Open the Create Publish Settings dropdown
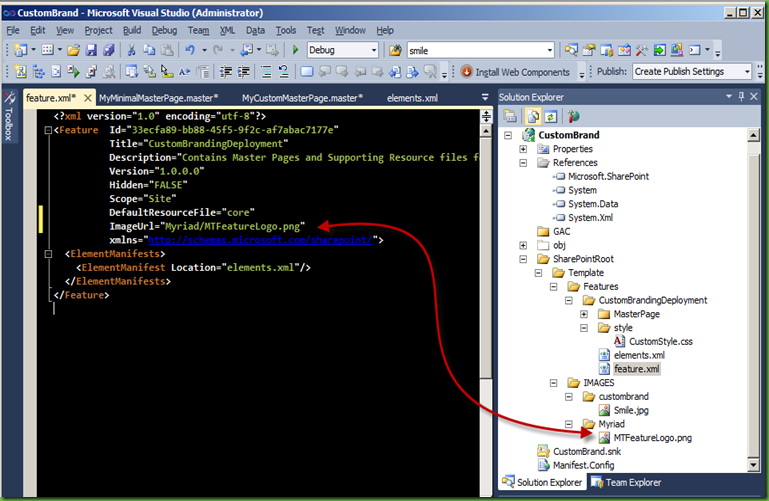 747,72
